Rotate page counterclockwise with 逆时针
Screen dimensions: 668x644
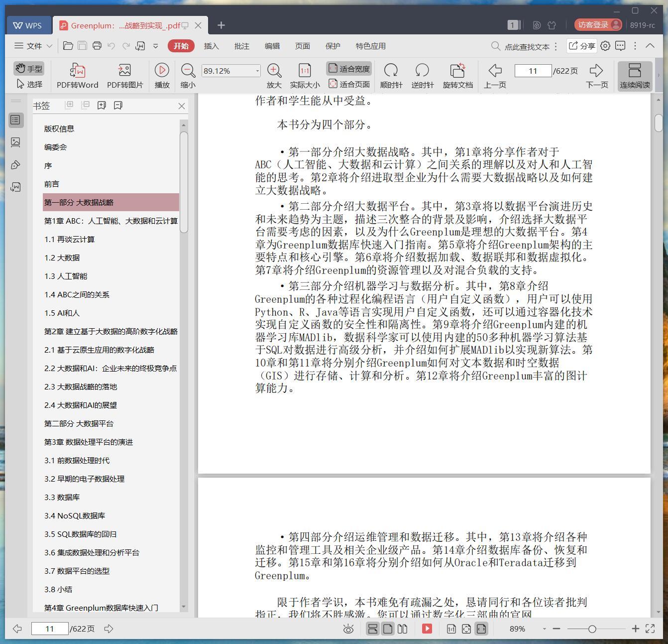point(423,76)
